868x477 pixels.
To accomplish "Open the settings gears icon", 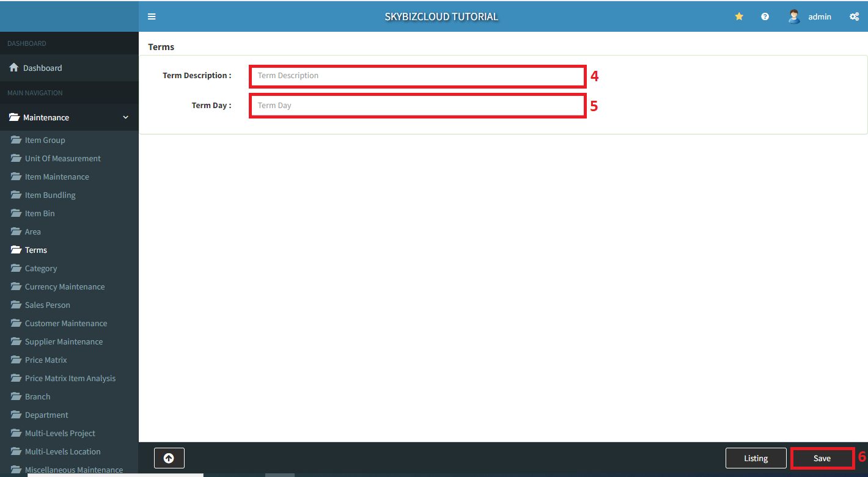I will pos(854,16).
